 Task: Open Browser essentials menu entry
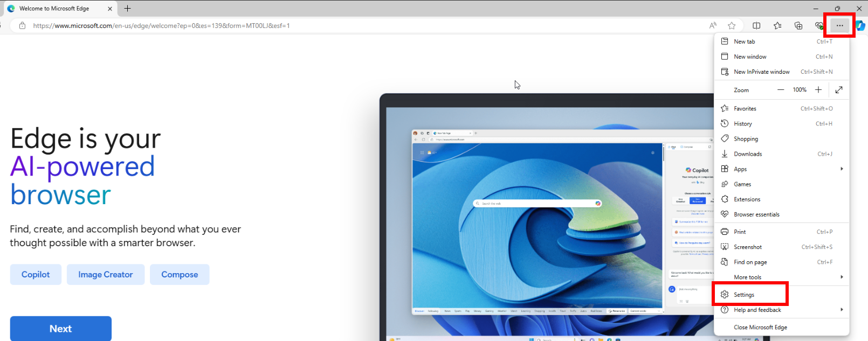coord(782,214)
